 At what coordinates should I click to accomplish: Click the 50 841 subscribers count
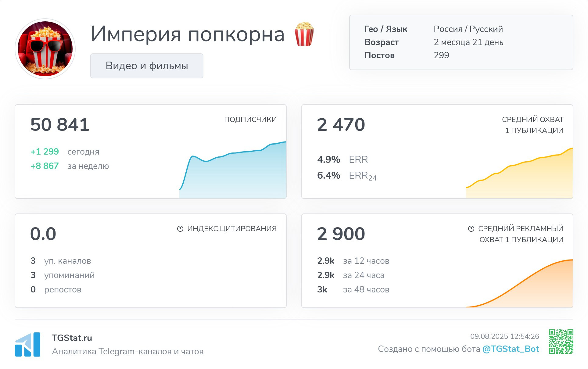60,125
